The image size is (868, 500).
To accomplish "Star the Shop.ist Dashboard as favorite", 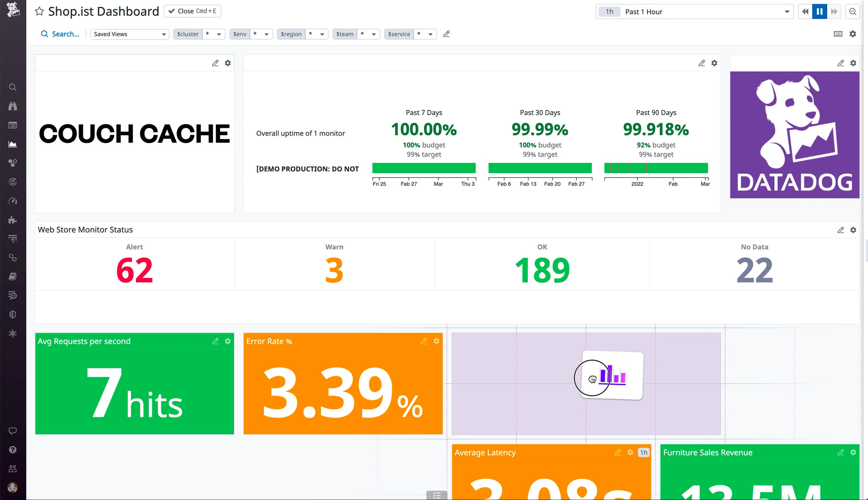I will pyautogui.click(x=39, y=11).
